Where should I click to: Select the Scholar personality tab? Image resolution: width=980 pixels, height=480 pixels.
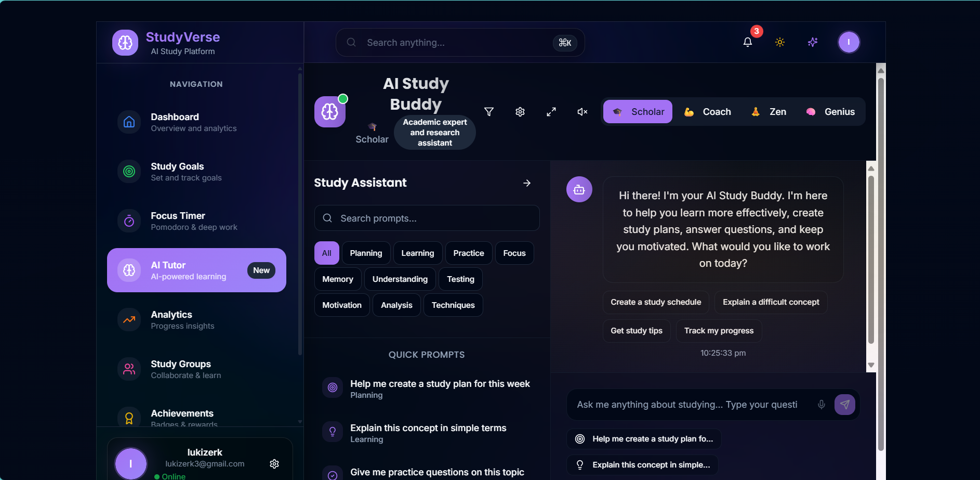(638, 112)
